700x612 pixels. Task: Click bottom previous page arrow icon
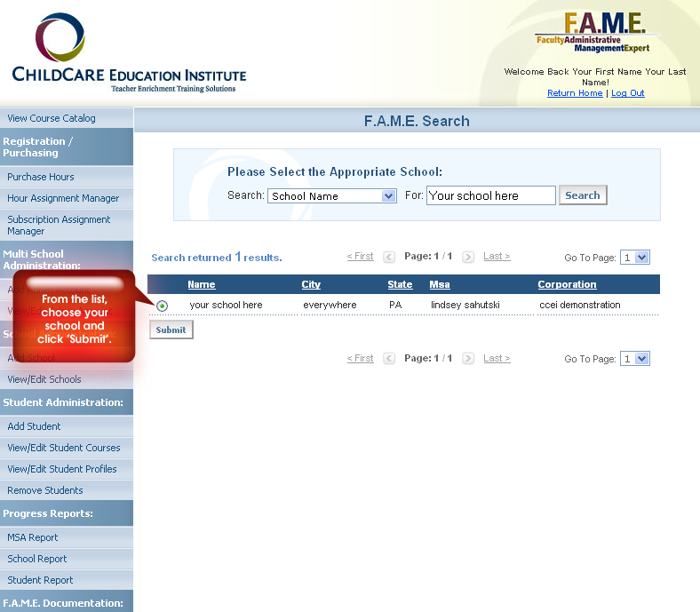click(389, 359)
